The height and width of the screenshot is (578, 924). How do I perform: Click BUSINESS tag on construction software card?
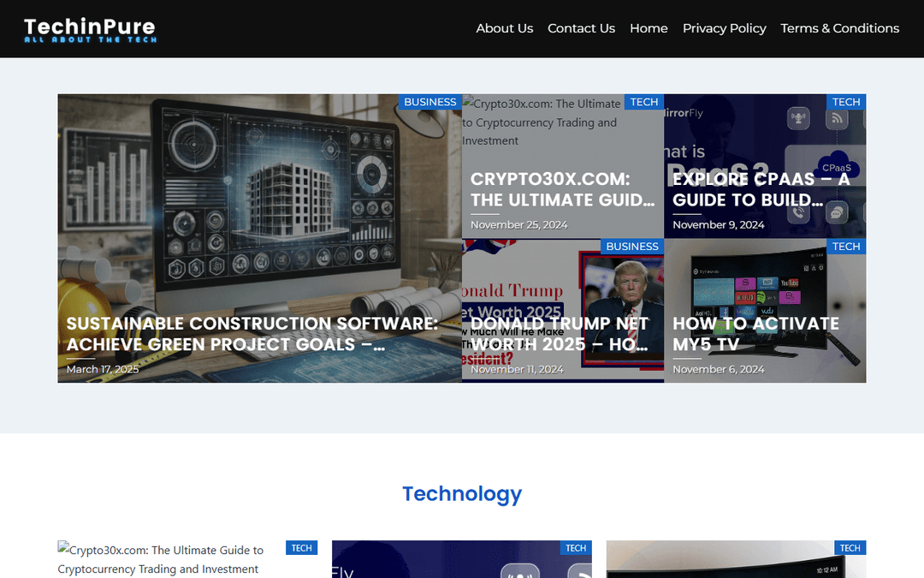pyautogui.click(x=430, y=102)
